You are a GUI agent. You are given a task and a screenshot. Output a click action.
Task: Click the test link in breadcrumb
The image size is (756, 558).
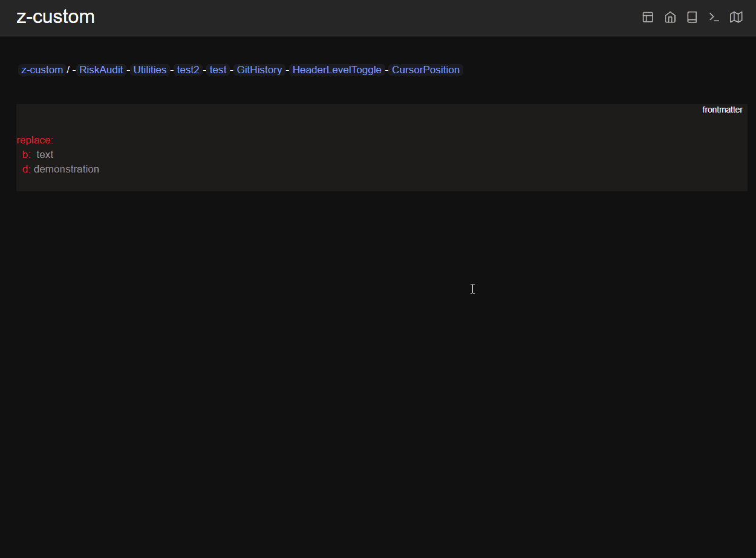tap(218, 70)
